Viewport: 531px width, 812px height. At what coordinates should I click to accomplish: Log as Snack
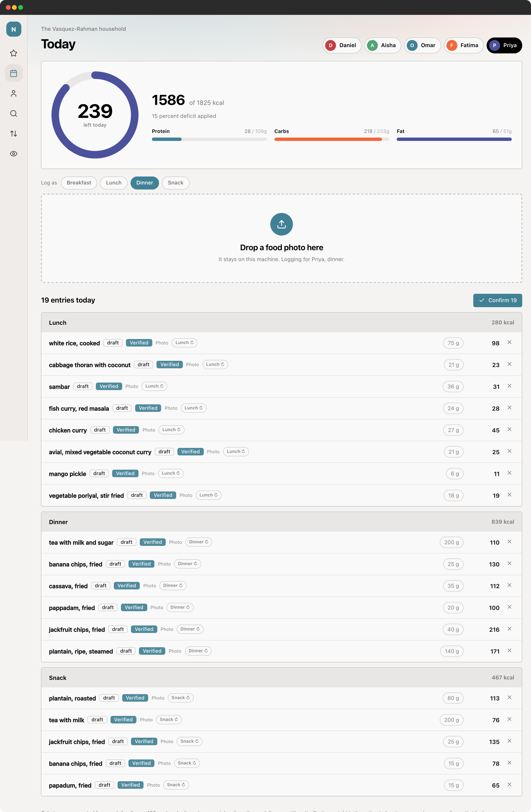click(176, 183)
